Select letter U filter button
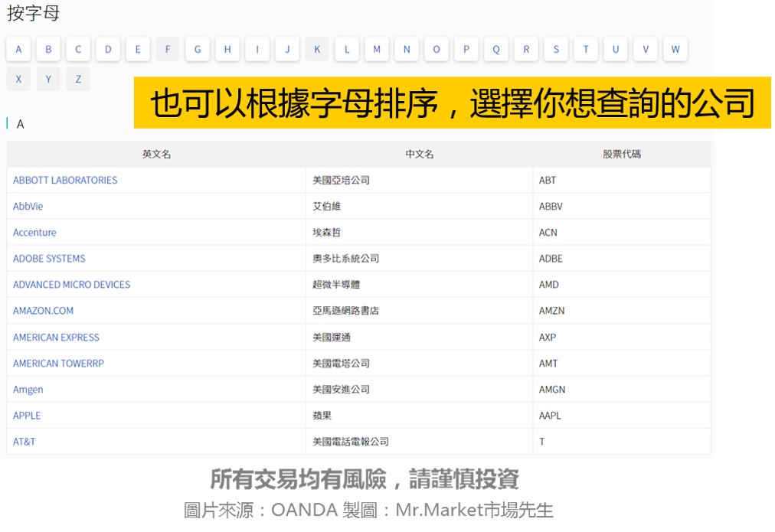Image resolution: width=775 pixels, height=532 pixels. pyautogui.click(x=616, y=49)
